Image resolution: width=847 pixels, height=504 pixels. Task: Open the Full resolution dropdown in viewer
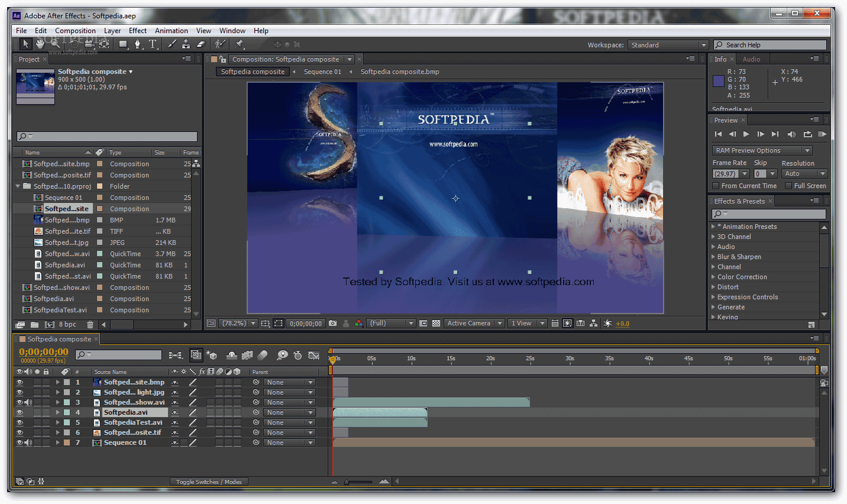click(391, 324)
